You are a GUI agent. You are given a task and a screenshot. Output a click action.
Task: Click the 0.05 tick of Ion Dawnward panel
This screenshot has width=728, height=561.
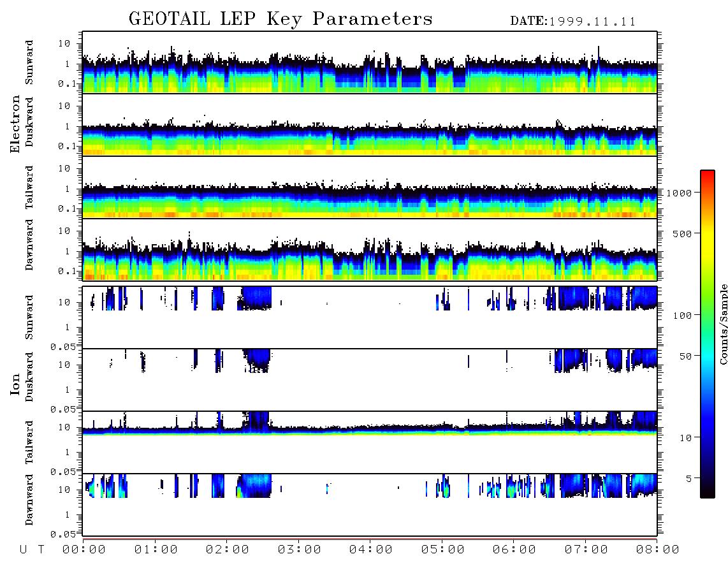[x=62, y=534]
